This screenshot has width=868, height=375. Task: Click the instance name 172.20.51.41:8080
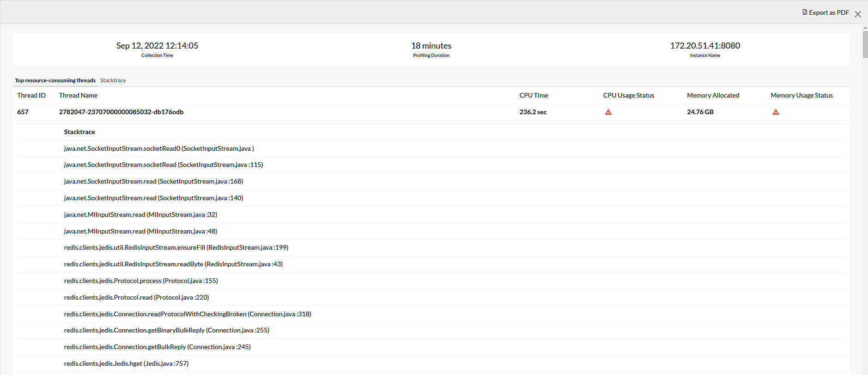click(705, 46)
